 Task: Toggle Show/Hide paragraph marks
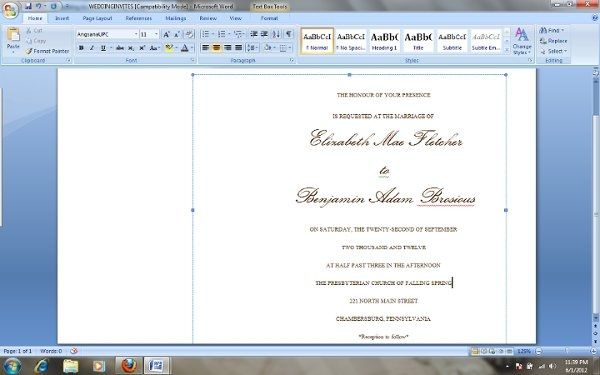click(x=289, y=34)
